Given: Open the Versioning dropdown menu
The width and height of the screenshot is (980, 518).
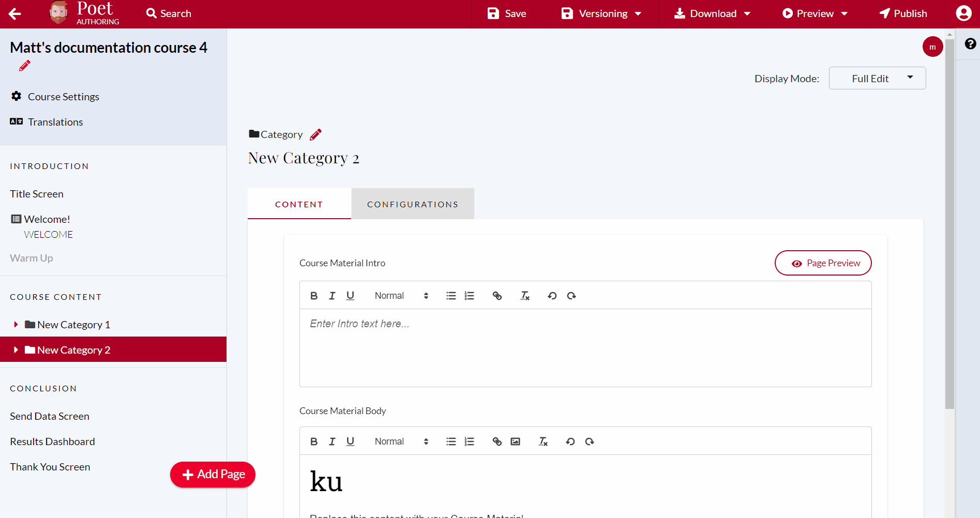Looking at the screenshot, I should (x=601, y=13).
